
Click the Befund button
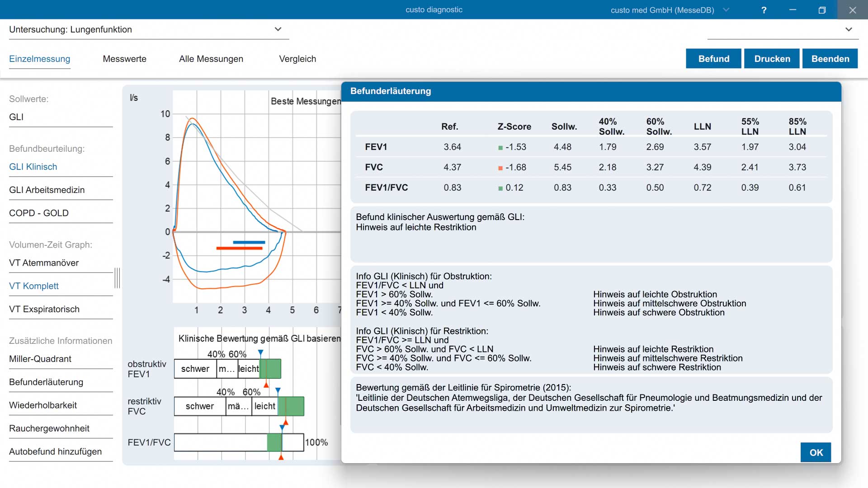click(713, 59)
